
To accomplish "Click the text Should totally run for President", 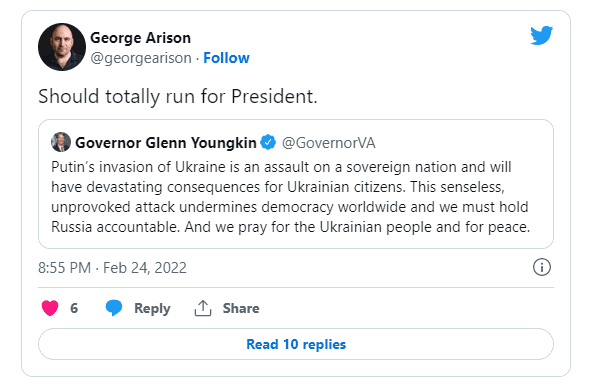I will [x=178, y=96].
